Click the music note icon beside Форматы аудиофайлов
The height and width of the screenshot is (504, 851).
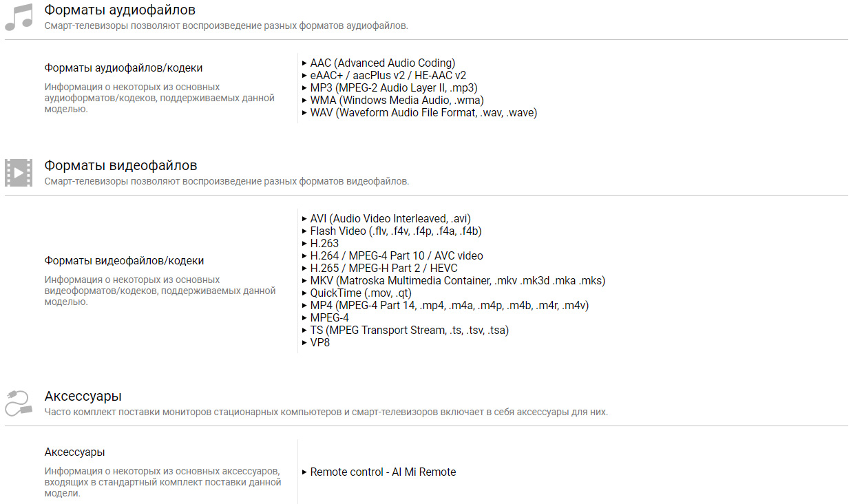[x=19, y=17]
